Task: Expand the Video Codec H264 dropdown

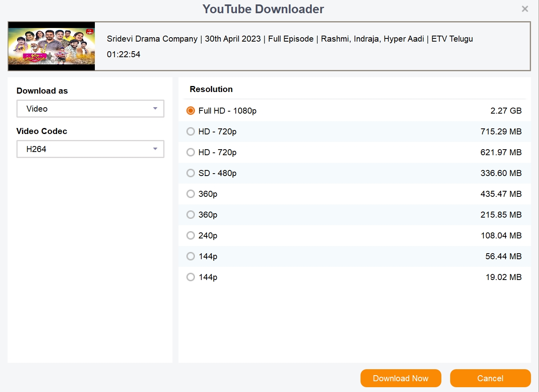Action: 90,149
